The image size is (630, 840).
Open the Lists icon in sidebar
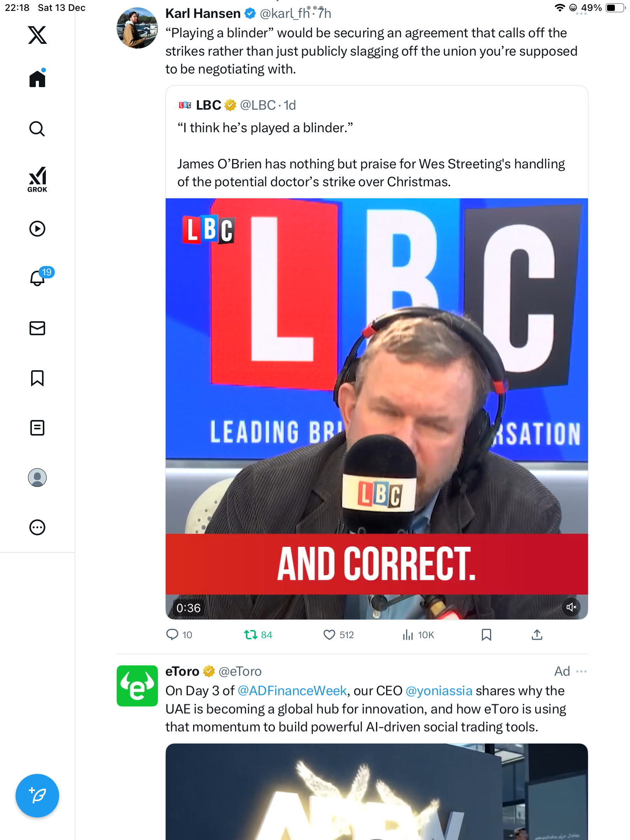coord(37,428)
